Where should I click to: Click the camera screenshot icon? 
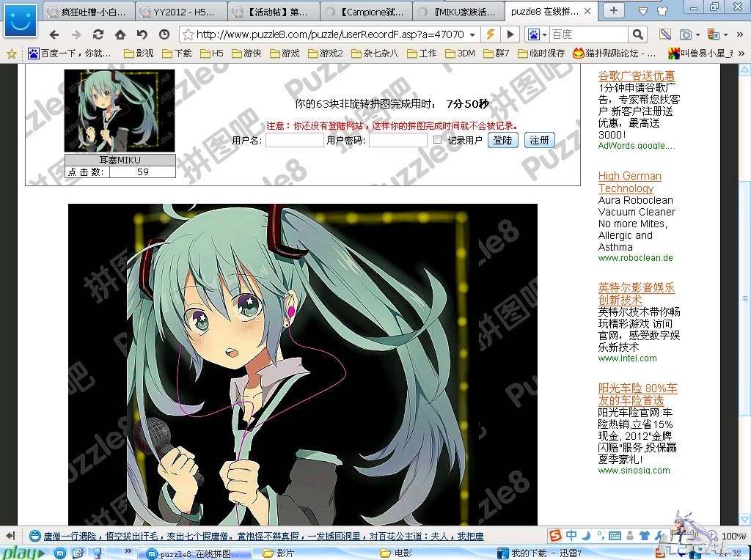686,34
